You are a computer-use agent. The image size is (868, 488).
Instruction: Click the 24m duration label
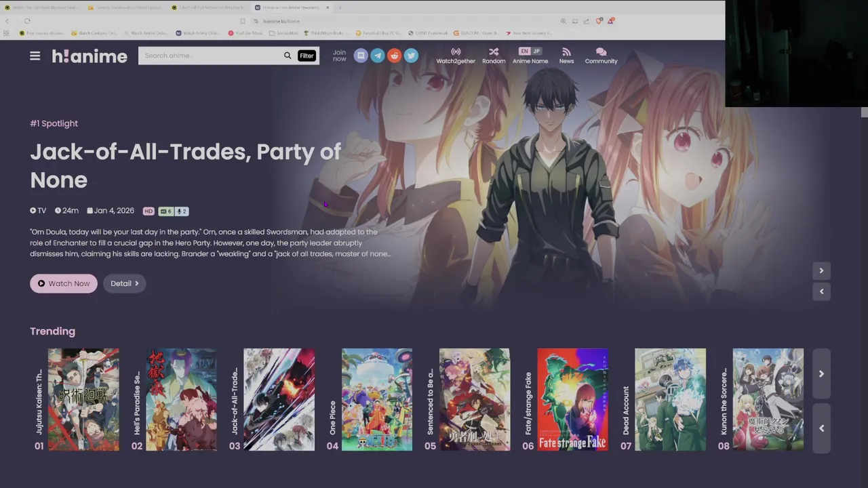[x=66, y=211]
